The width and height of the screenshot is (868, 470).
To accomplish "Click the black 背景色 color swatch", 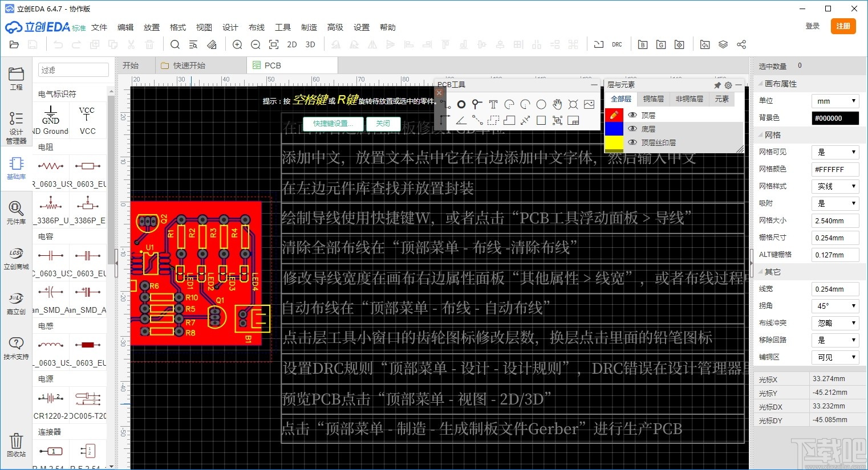I will coord(835,118).
